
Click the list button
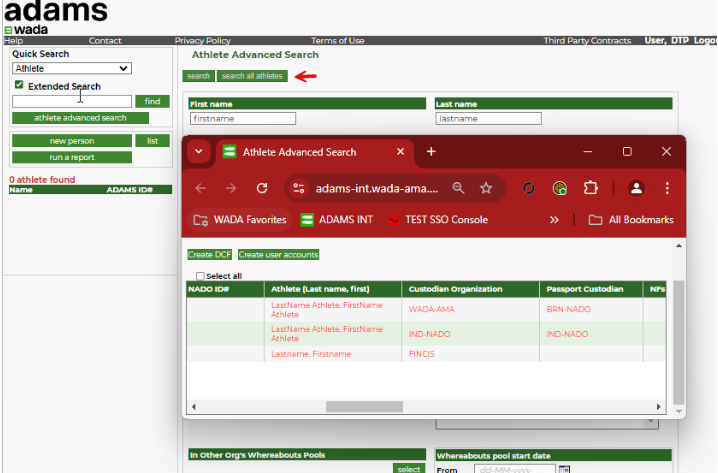152,141
